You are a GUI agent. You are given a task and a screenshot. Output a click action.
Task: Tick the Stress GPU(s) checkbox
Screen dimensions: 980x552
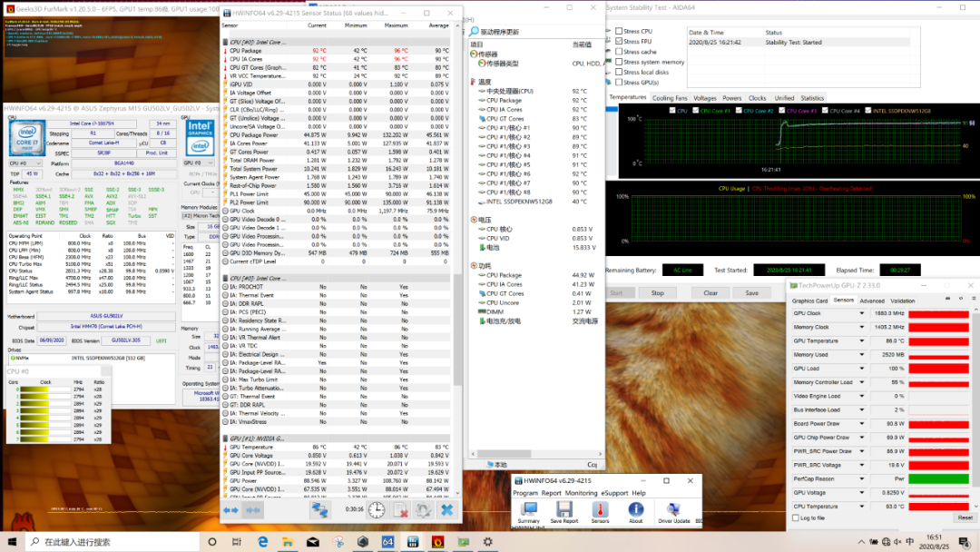click(x=617, y=83)
